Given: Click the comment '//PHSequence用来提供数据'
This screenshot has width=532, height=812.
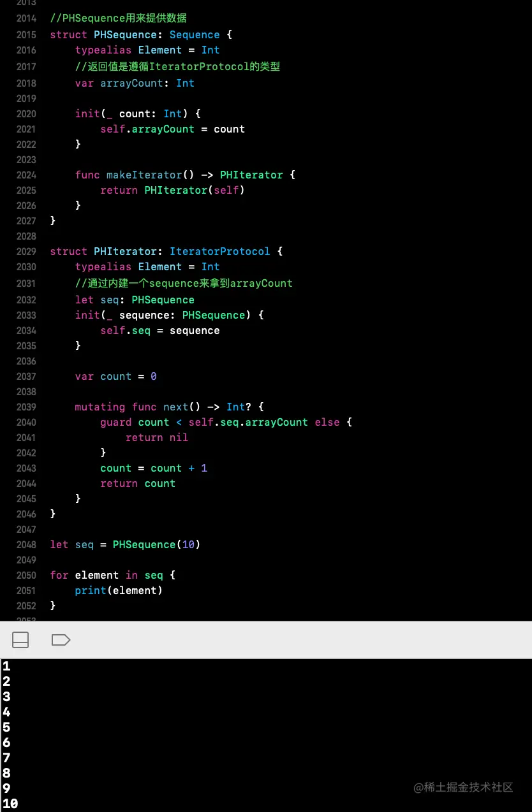Looking at the screenshot, I should click(119, 18).
